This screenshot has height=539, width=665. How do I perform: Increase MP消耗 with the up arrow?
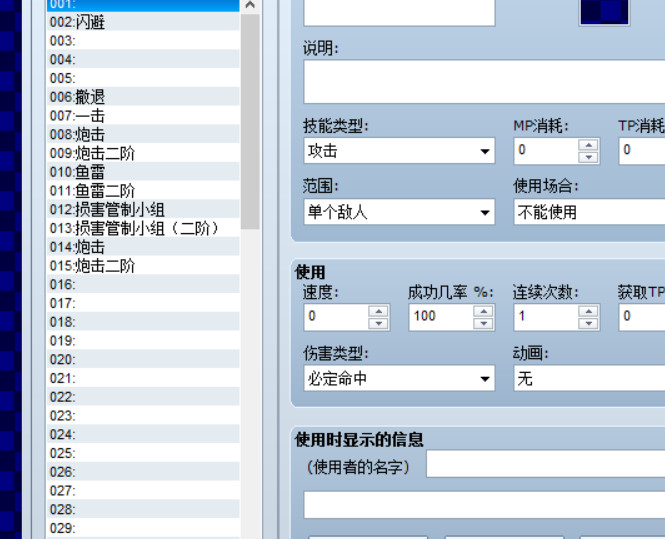(589, 145)
